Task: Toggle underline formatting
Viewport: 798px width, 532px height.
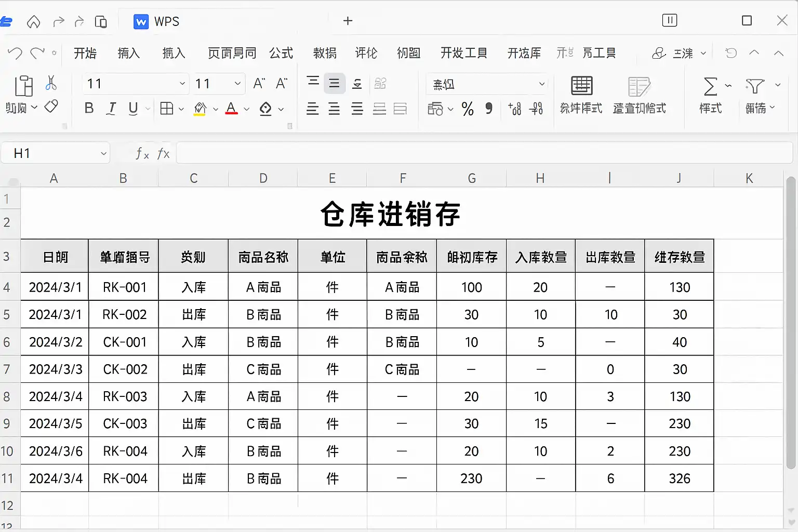Action: pyautogui.click(x=133, y=109)
